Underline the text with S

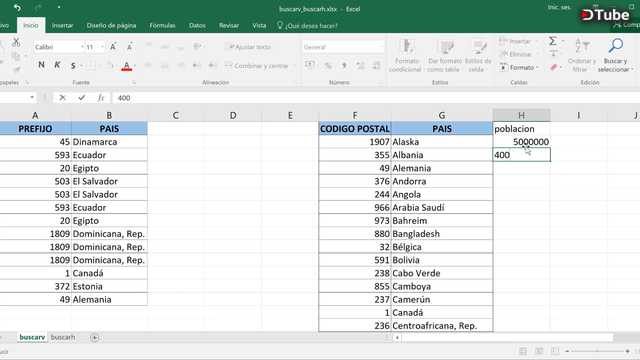click(73, 65)
